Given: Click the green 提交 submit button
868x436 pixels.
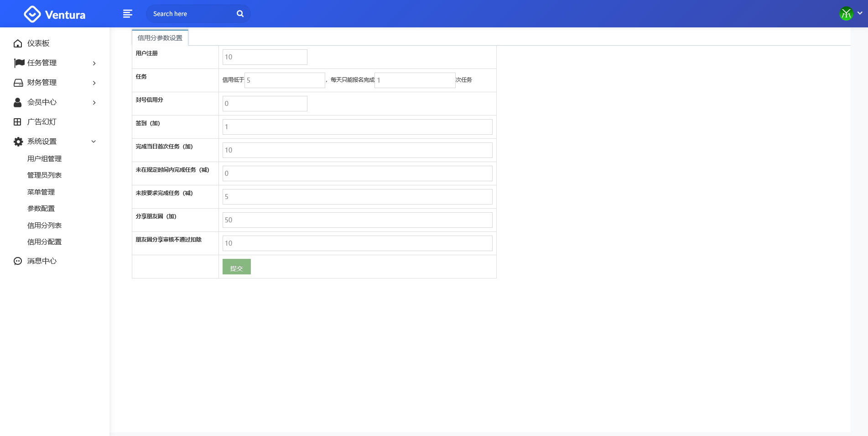Looking at the screenshot, I should coord(236,267).
